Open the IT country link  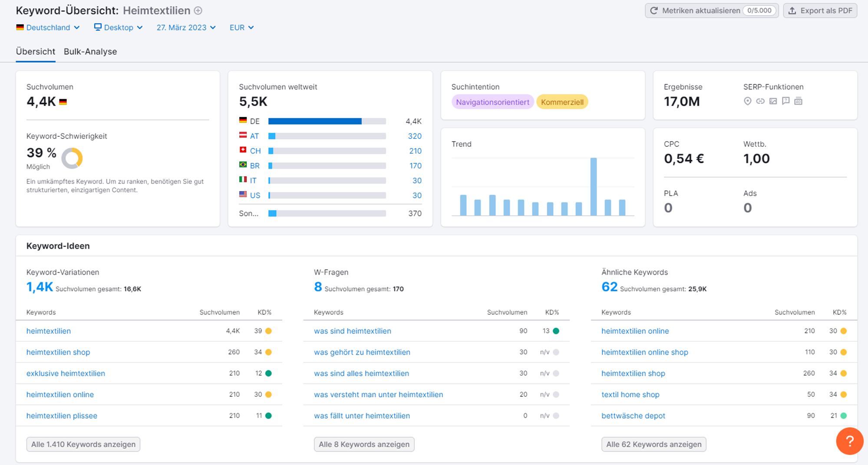253,181
